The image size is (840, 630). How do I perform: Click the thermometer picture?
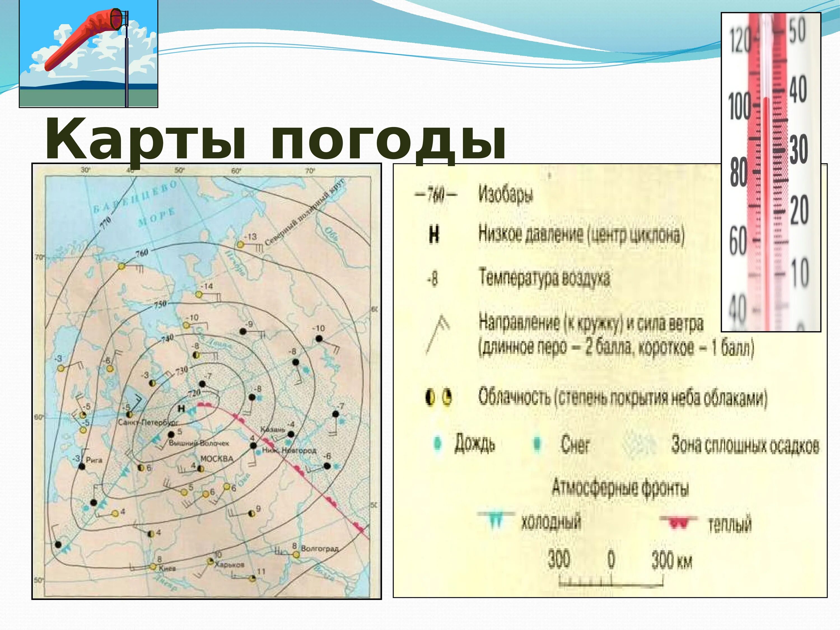coord(771,172)
